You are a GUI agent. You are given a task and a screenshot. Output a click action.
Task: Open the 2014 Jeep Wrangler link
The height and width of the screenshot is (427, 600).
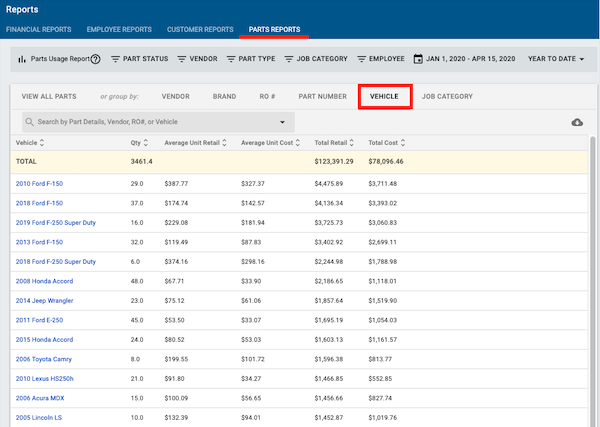point(44,301)
